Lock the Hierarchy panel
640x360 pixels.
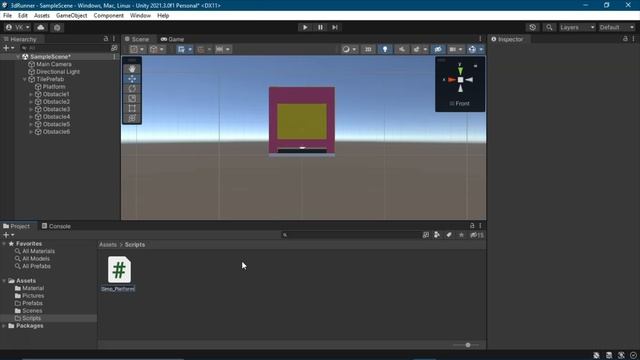(x=106, y=39)
